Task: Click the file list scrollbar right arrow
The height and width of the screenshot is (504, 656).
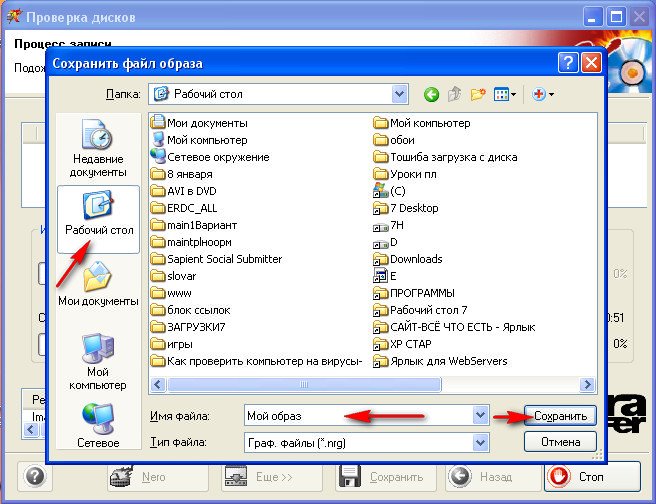Action: click(x=587, y=384)
